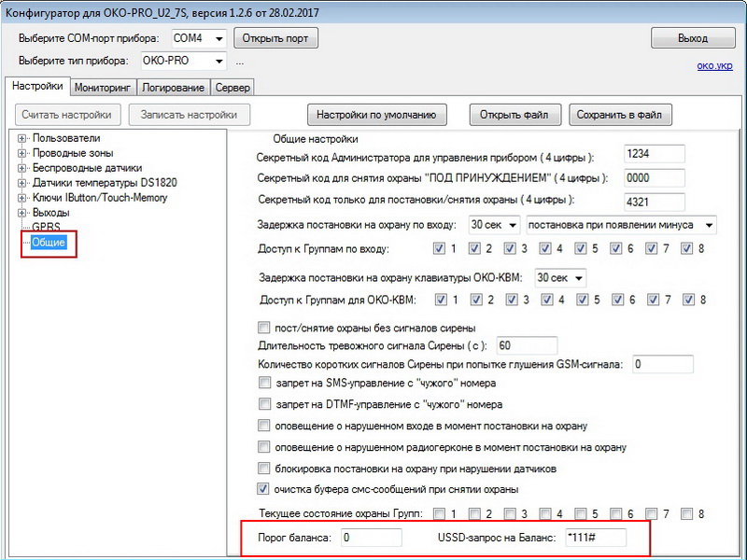Viewport: 747px width, 560px height.
Task: Switch to the Настройки tab
Action: click(x=37, y=86)
